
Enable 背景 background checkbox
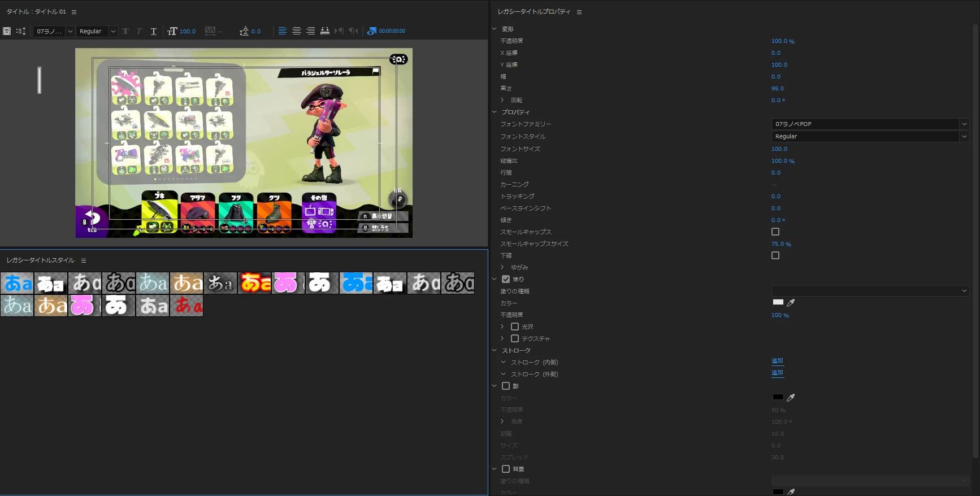(x=506, y=469)
